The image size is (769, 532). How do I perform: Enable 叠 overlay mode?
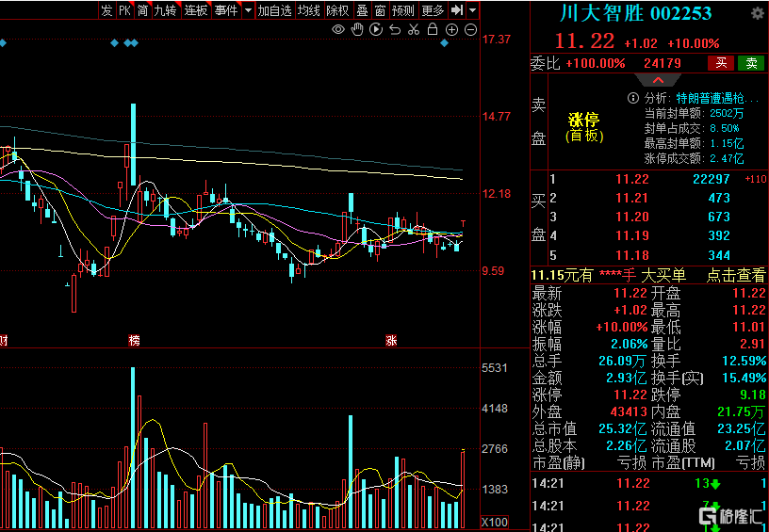tap(362, 10)
